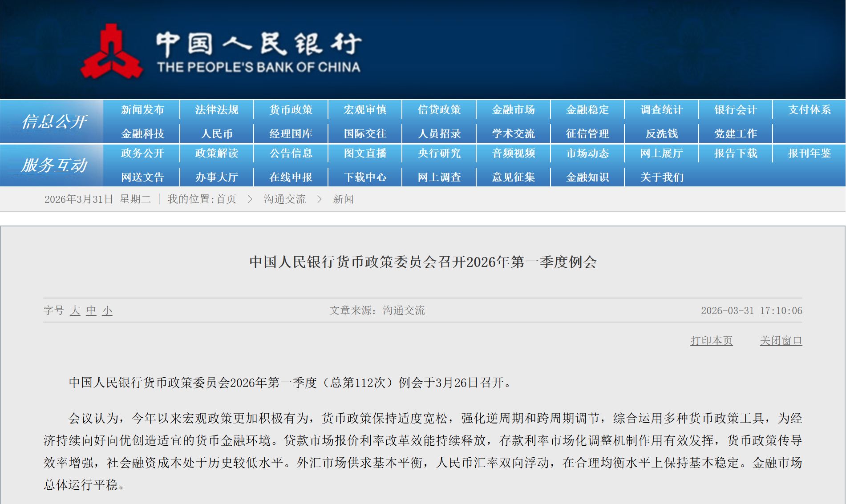The height and width of the screenshot is (504, 846).
Task: Open the 货币政策 section
Action: [x=290, y=109]
